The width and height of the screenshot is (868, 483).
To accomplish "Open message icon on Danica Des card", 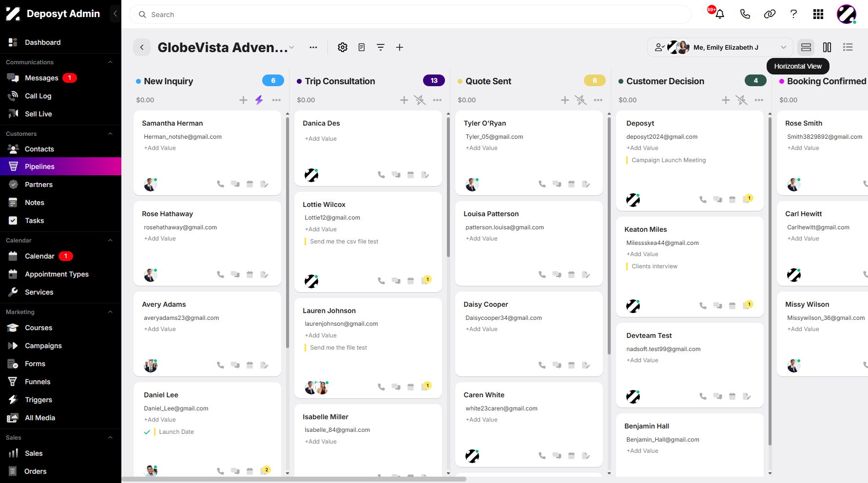I will (x=396, y=175).
